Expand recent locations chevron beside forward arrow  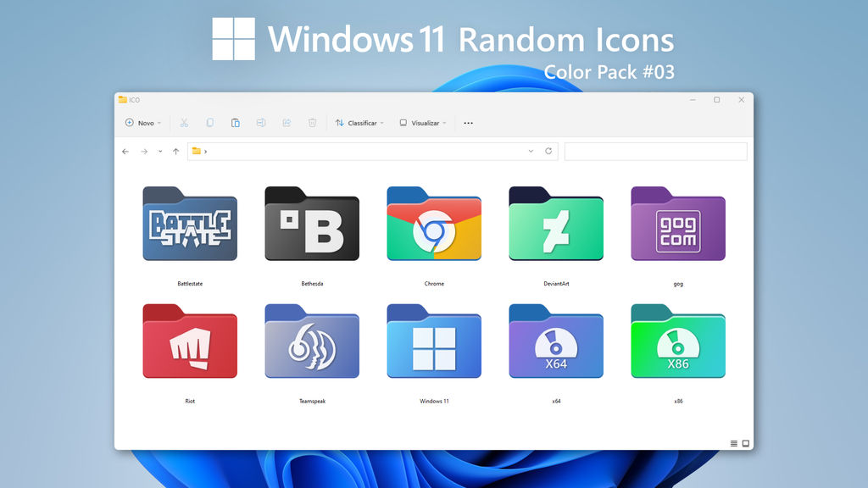tap(160, 152)
